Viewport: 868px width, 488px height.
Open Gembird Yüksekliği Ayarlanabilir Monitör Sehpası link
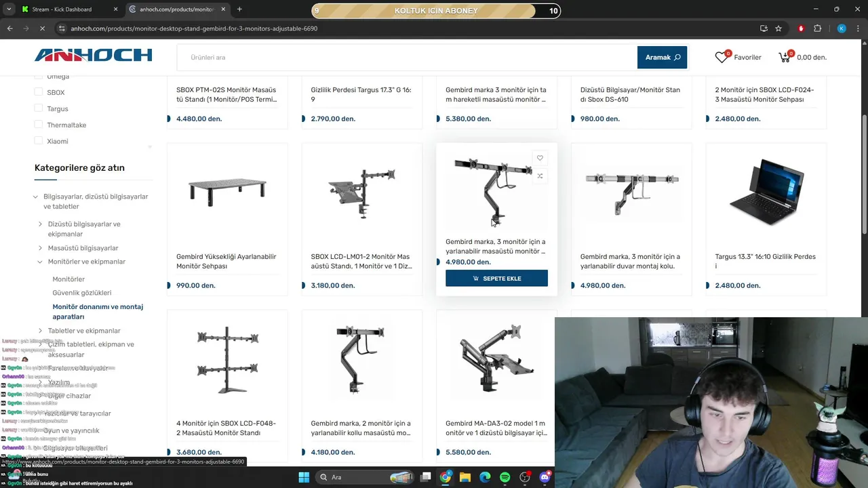pyautogui.click(x=226, y=262)
